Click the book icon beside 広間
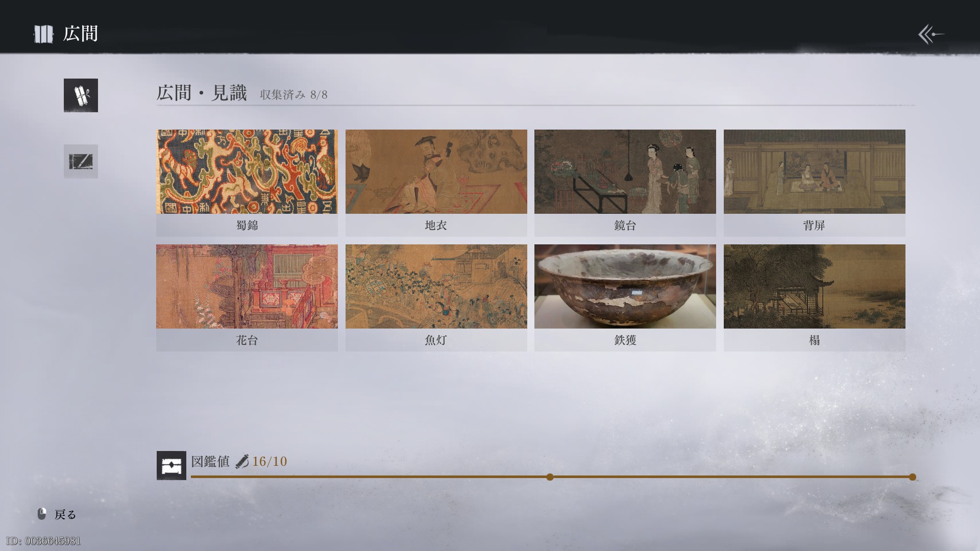The width and height of the screenshot is (980, 551). pos(43,34)
